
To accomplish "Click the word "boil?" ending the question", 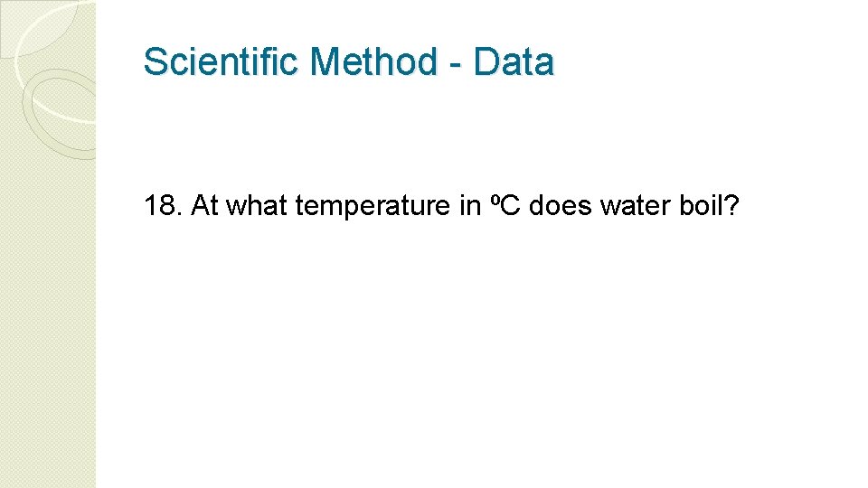I will point(709,205).
